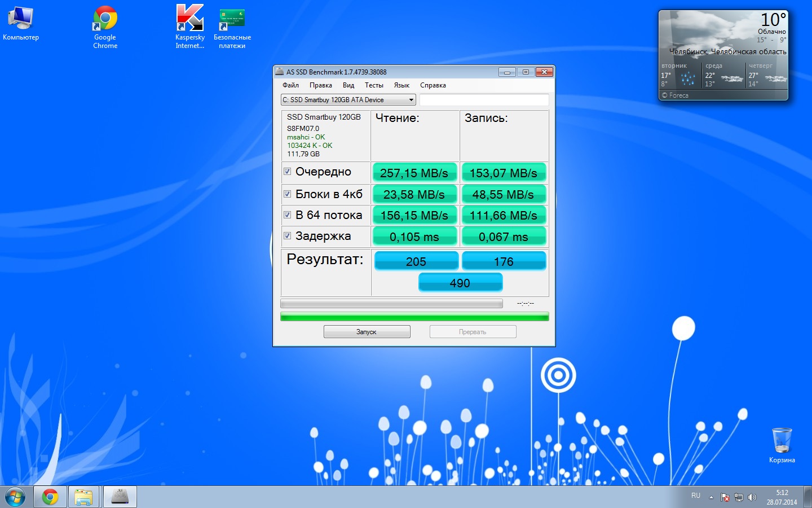Open the Action Center flag icon

click(x=725, y=497)
